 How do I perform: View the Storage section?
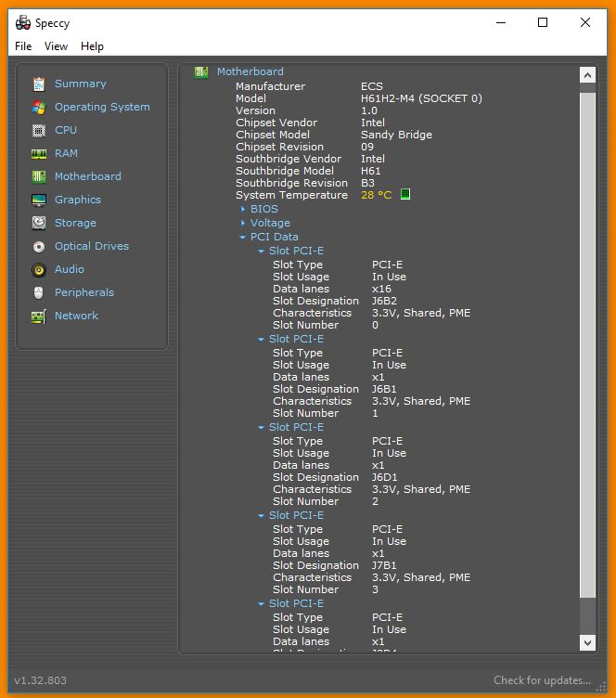pyautogui.click(x=75, y=223)
